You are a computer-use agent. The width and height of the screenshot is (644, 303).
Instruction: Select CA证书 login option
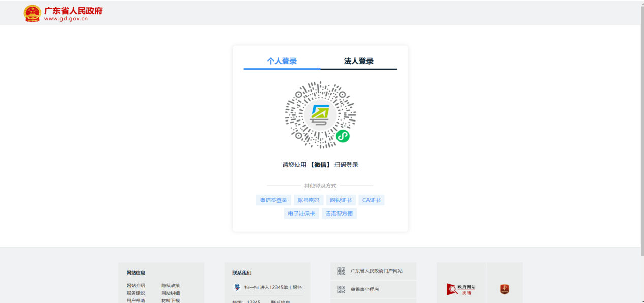(x=372, y=200)
